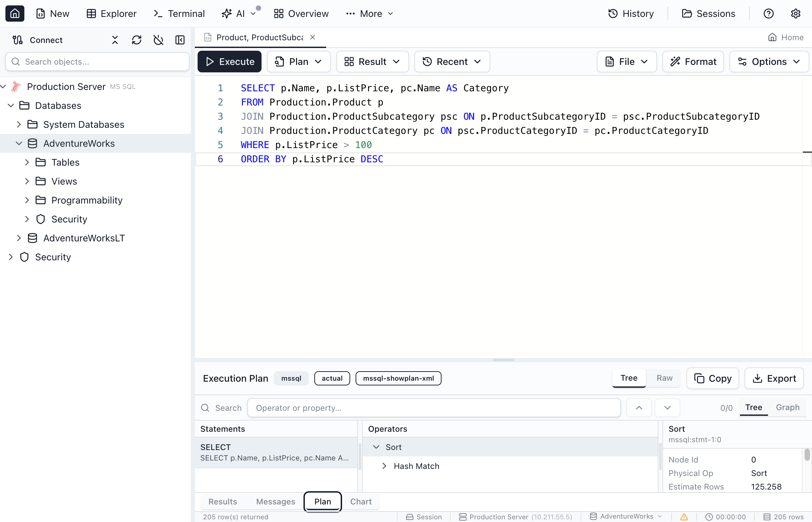Switch operators view to Graph

tap(787, 407)
